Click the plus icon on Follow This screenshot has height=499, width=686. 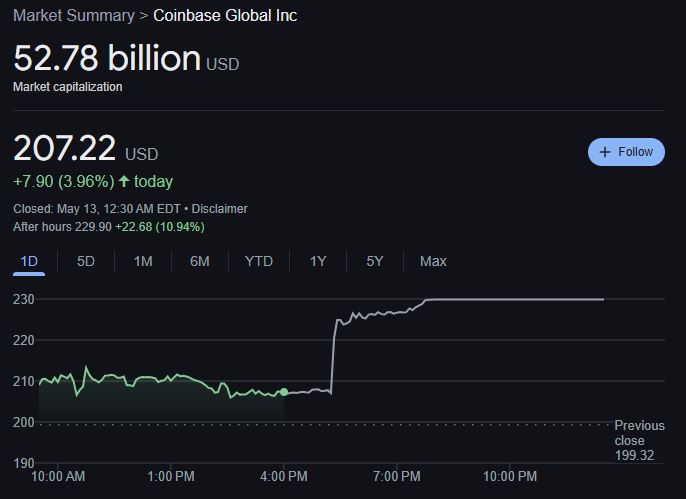tap(605, 152)
